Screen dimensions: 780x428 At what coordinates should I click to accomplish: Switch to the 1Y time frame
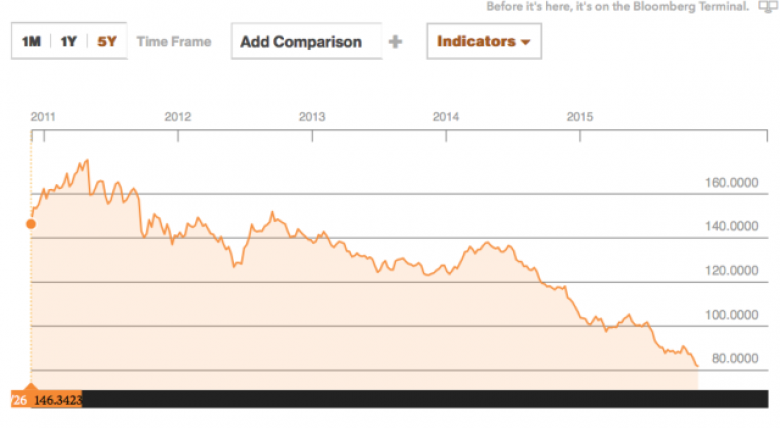coord(68,42)
